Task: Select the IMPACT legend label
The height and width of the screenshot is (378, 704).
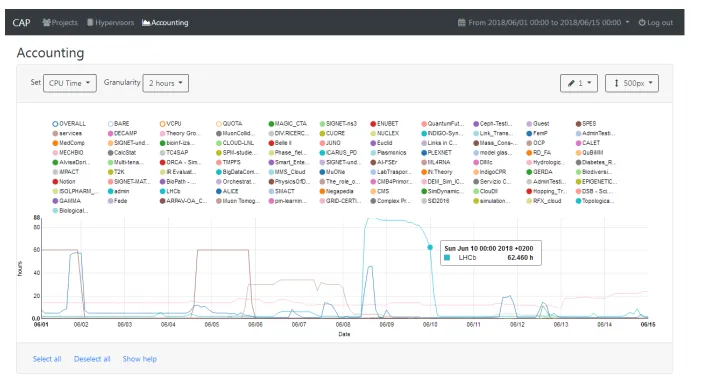Action: [69, 172]
